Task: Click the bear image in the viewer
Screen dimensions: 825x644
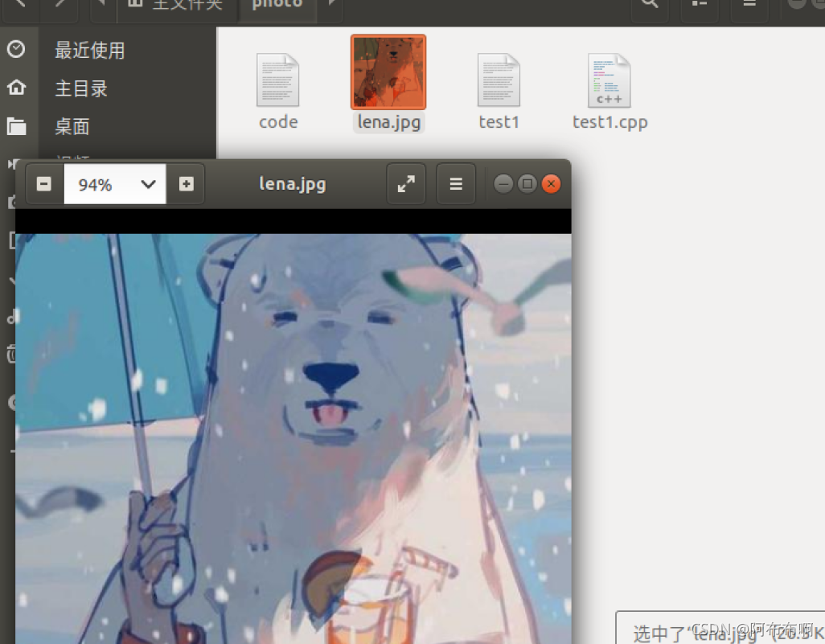Action: [293, 439]
